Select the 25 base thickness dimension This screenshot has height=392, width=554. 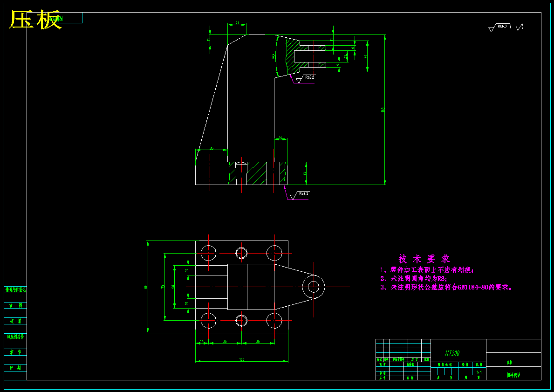pos(304,173)
